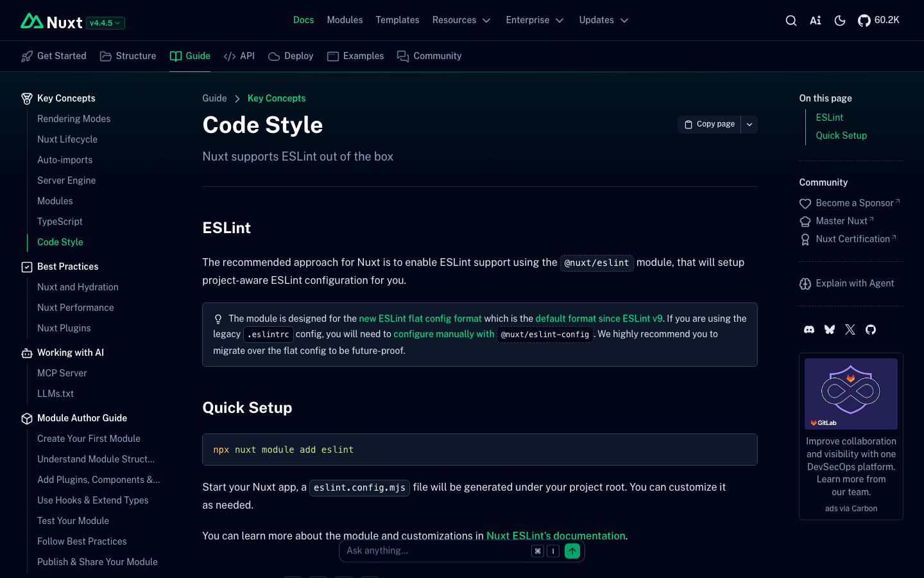This screenshot has height=578, width=924.
Task: Open the X social icon
Action: click(850, 329)
